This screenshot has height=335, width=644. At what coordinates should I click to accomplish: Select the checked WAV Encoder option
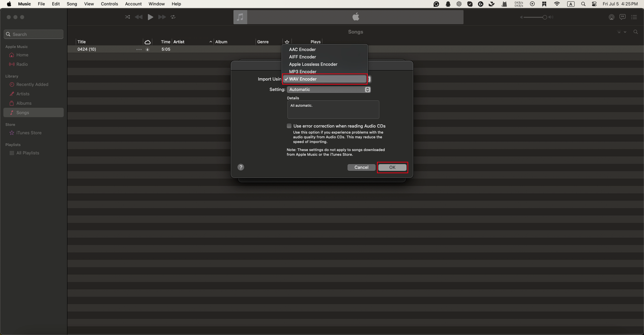(x=325, y=79)
